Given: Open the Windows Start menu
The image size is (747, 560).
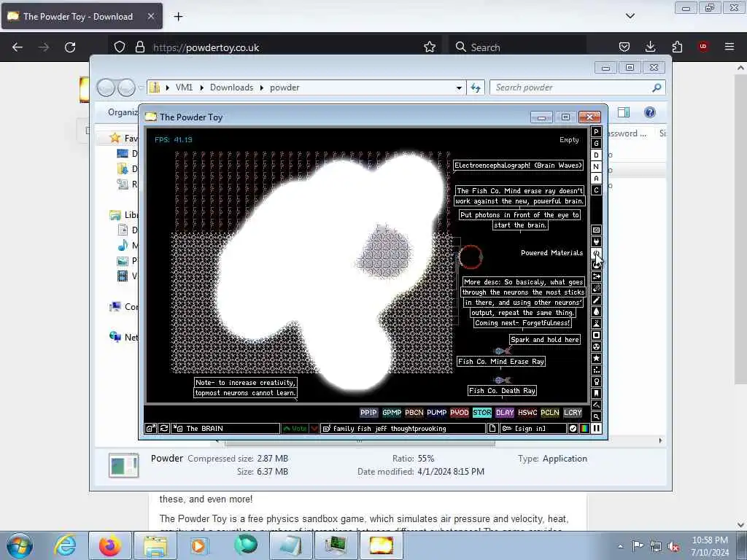Looking at the screenshot, I should (20, 546).
